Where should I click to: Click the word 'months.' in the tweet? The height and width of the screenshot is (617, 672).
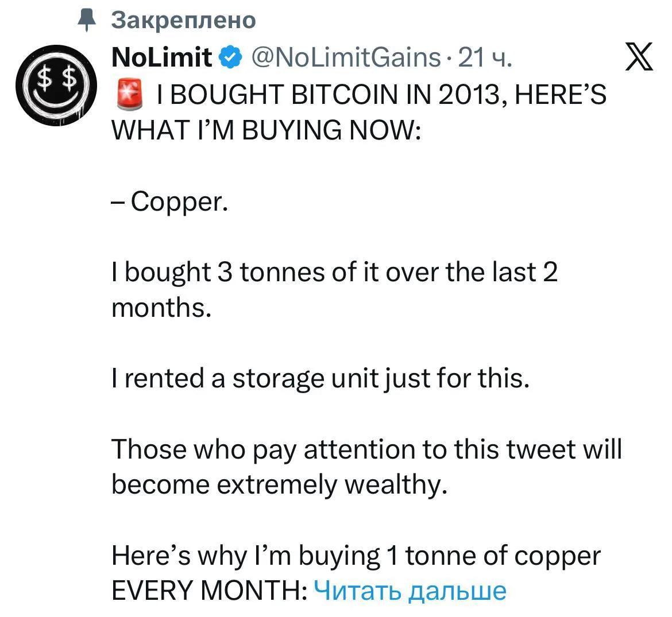(161, 308)
